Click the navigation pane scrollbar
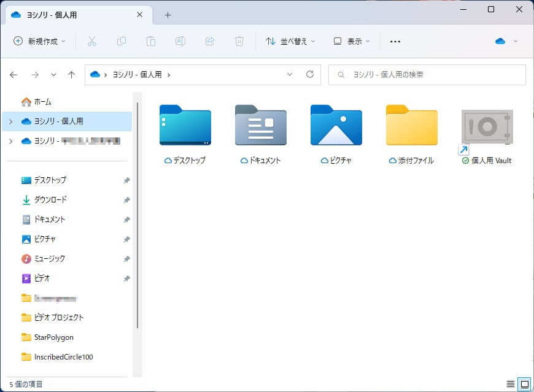 [x=137, y=215]
